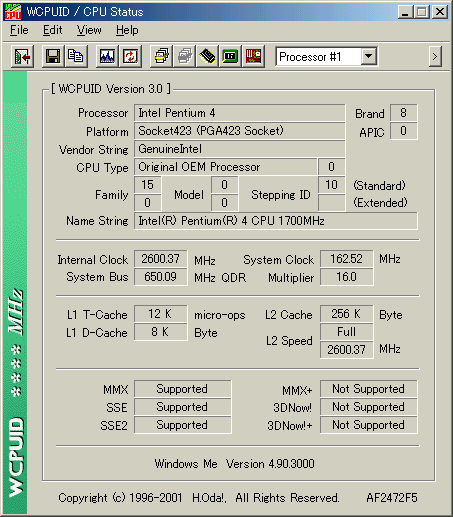Screen dimensions: 453x517
Task: Click the L2 Speed Full value
Action: 347,332
